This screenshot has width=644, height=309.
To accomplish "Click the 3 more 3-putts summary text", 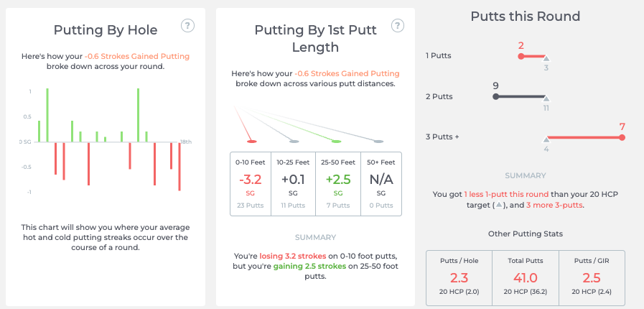I will [556, 205].
